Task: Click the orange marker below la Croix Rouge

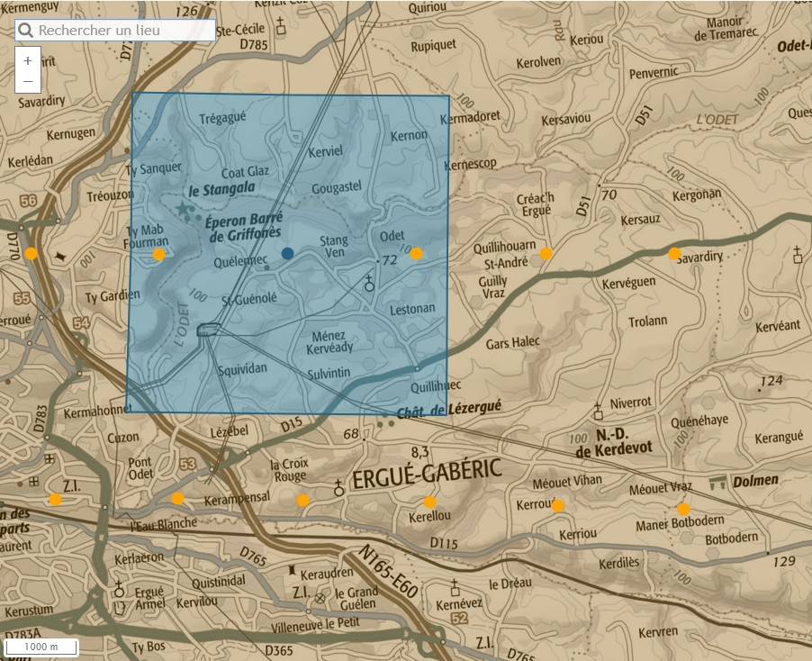Action: coord(302,500)
